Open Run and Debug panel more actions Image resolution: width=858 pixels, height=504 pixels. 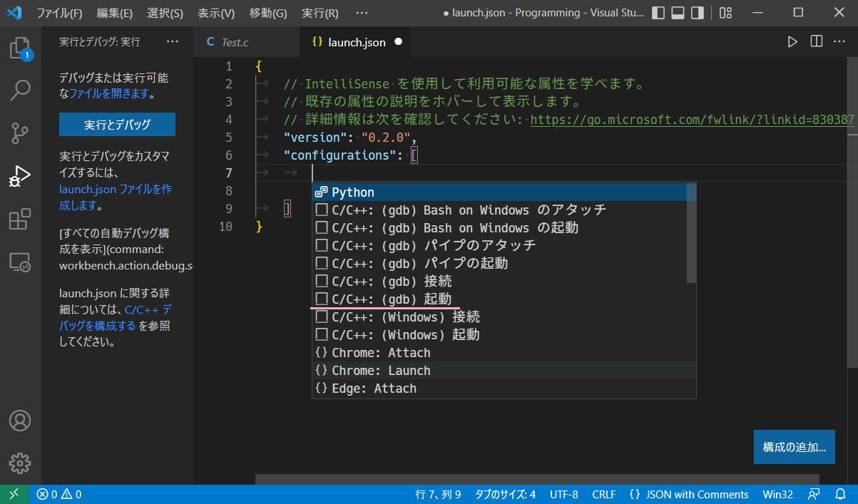[173, 42]
